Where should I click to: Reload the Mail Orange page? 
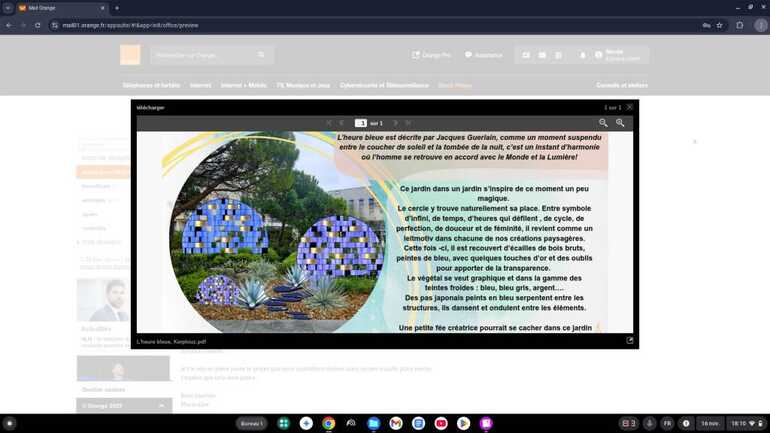(x=38, y=25)
